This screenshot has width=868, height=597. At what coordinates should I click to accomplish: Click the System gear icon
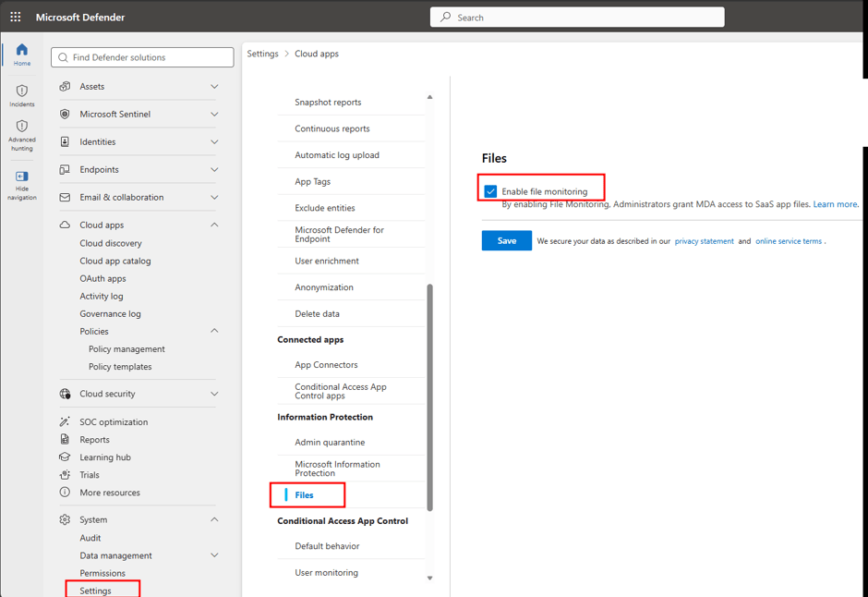[x=65, y=519]
